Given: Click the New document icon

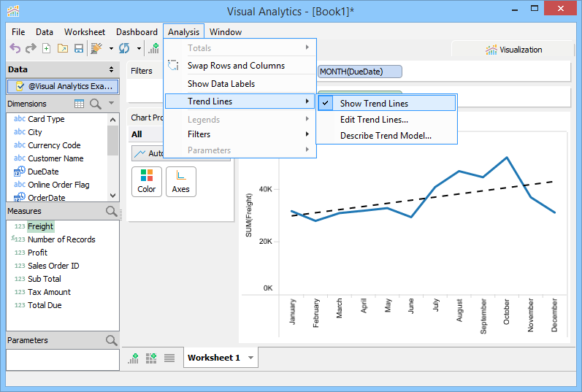Looking at the screenshot, I should (x=47, y=48).
